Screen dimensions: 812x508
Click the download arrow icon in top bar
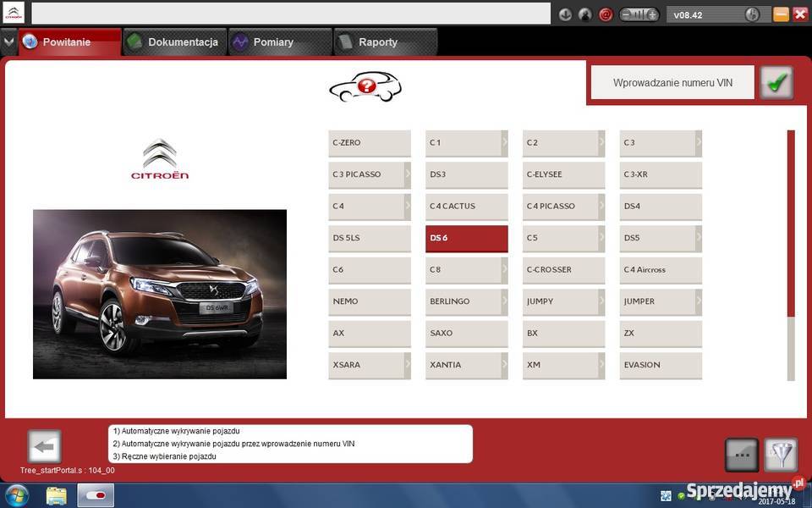tap(565, 14)
